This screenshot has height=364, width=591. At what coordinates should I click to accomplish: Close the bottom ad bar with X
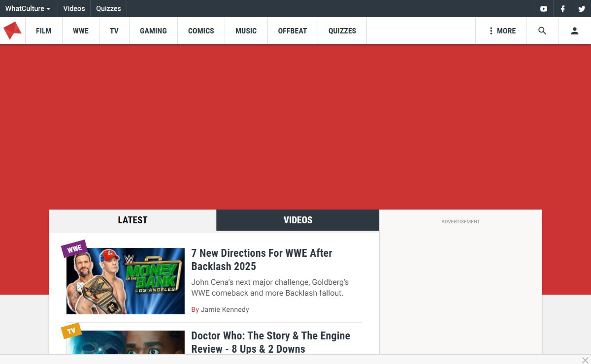(x=585, y=360)
